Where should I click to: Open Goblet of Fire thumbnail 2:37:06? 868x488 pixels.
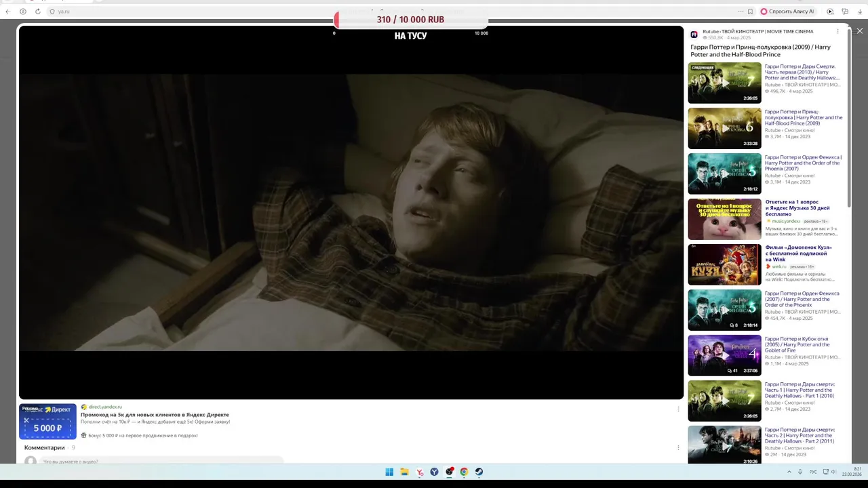[724, 356]
